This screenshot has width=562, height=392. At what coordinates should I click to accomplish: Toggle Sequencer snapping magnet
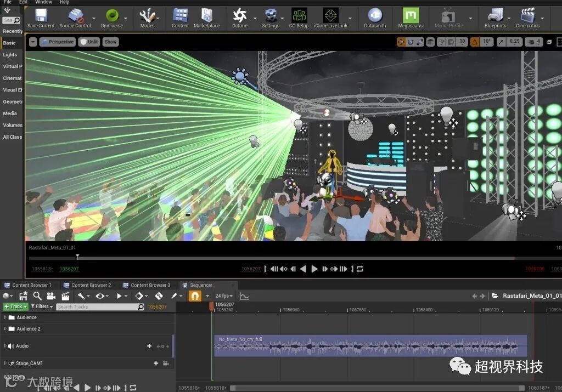pos(195,296)
